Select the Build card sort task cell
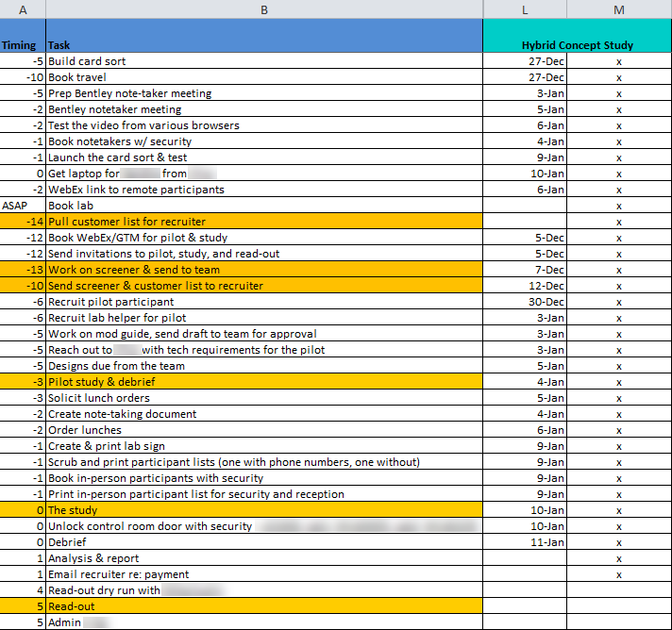Screen dimensions: 672x630 click(x=263, y=61)
